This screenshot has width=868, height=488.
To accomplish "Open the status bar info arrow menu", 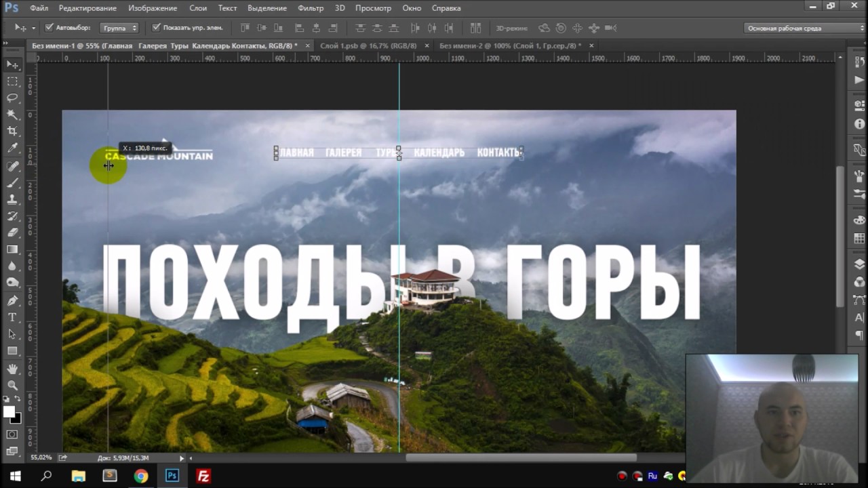I will [x=182, y=458].
